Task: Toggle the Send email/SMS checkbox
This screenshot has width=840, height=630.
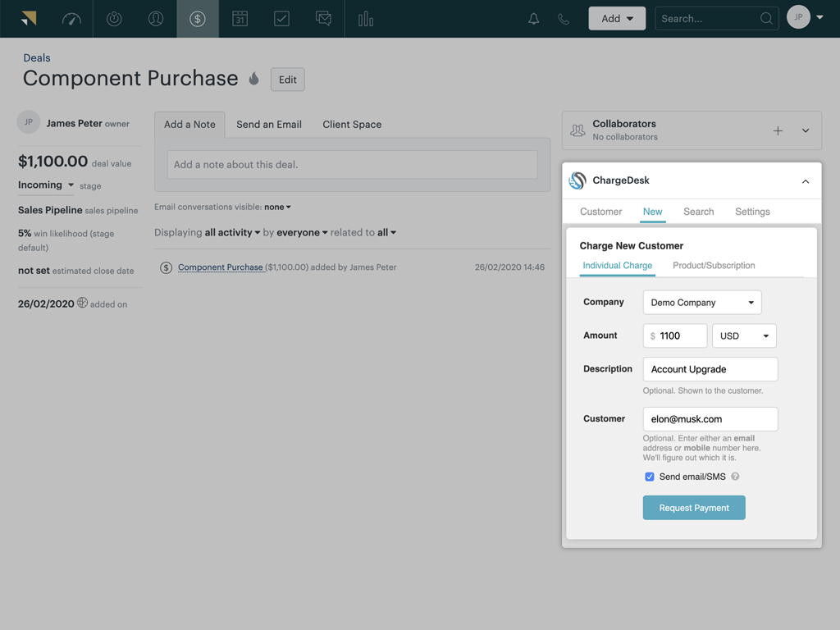Action: pos(650,477)
